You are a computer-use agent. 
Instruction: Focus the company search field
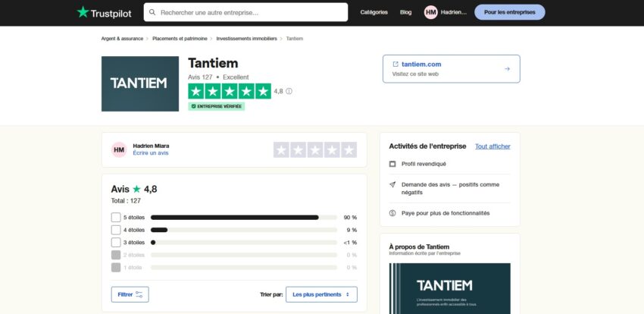click(x=245, y=12)
